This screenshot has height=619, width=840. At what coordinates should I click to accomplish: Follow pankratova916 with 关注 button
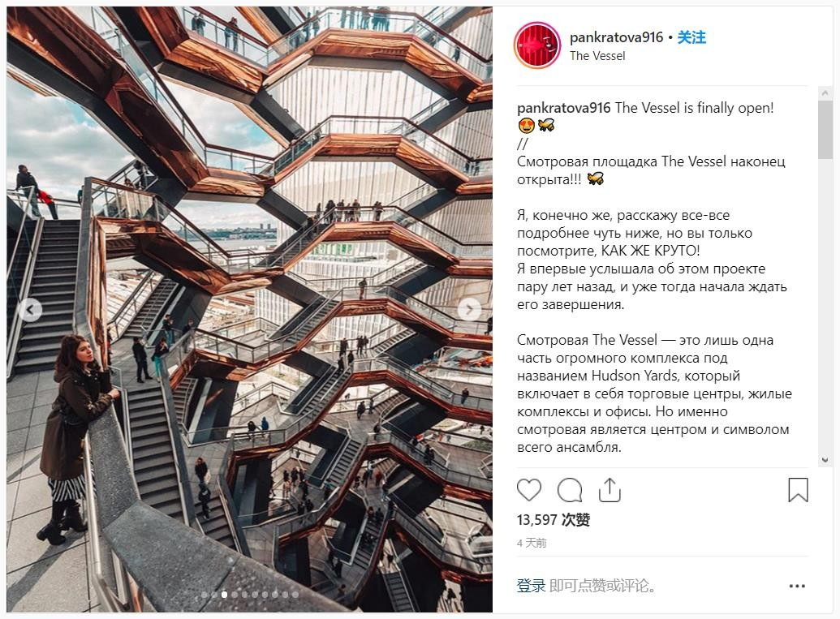click(691, 37)
